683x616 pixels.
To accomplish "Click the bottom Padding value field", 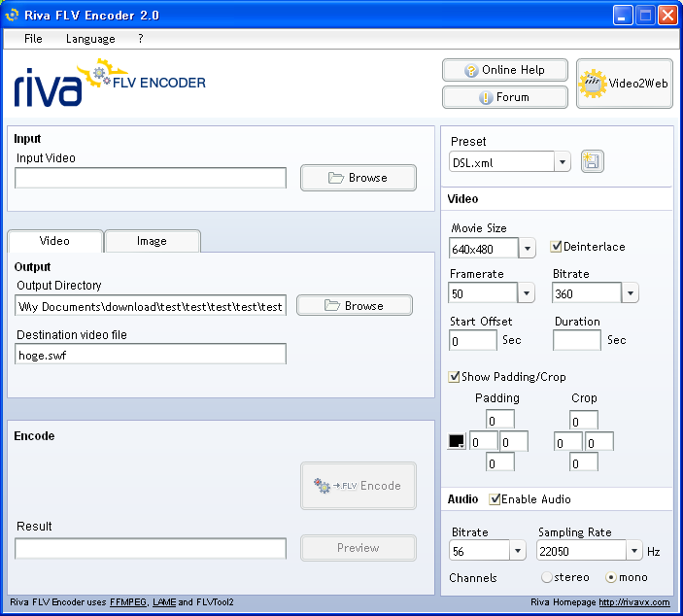I will click(x=500, y=462).
